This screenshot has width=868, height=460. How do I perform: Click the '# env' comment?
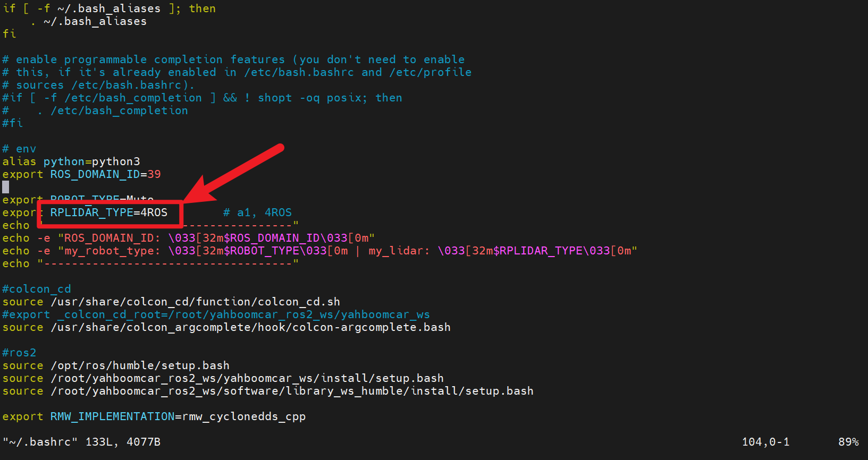tap(19, 149)
